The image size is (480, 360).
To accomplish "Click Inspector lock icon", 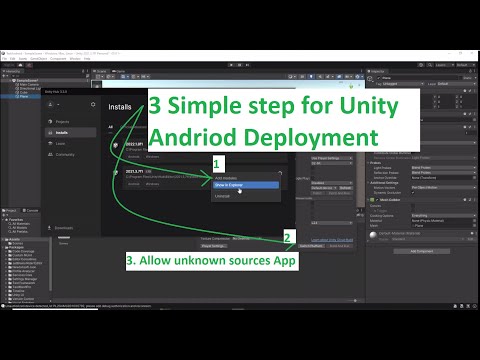I will click(x=471, y=71).
